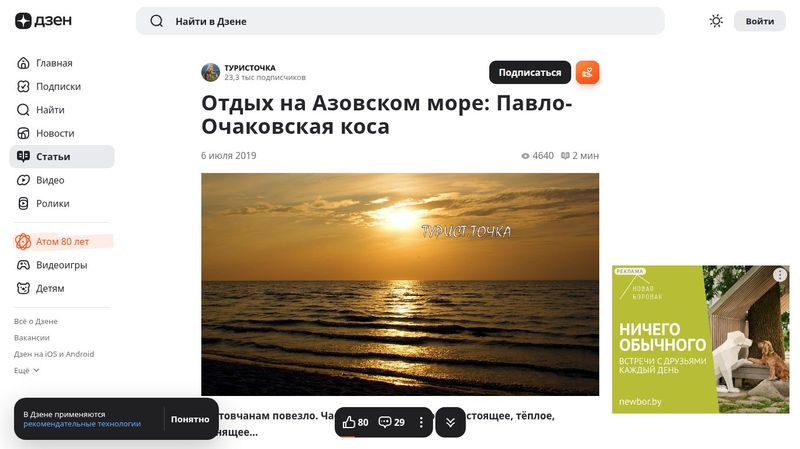Click the orange donate icon button

587,72
